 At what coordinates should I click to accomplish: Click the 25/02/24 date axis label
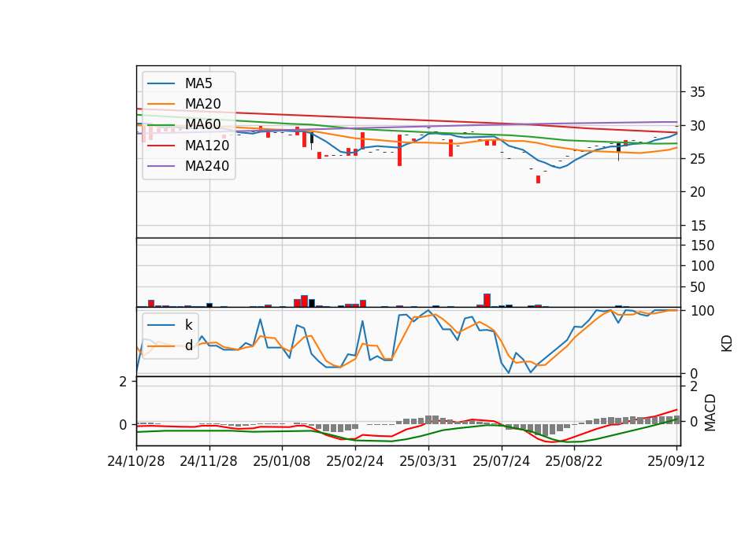355,461
